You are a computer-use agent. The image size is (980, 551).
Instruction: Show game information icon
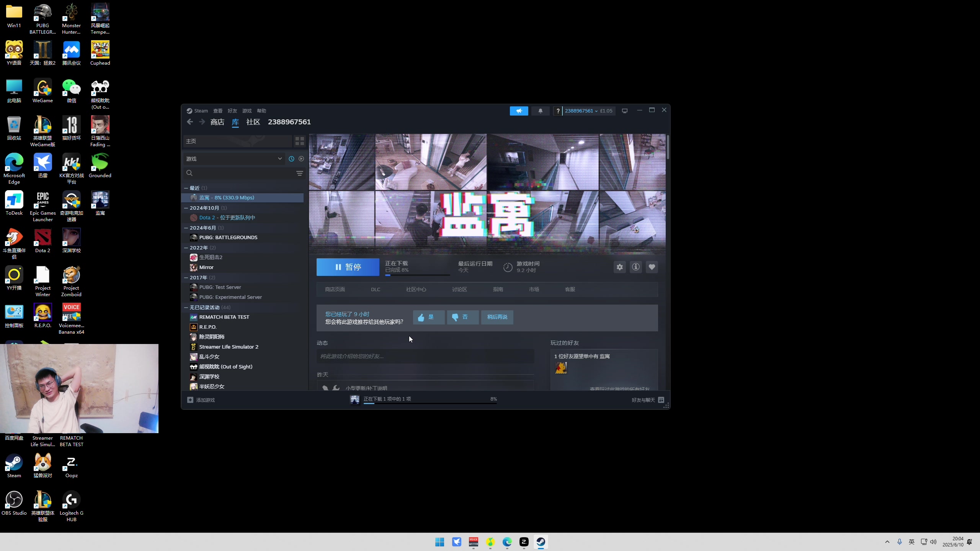(636, 267)
